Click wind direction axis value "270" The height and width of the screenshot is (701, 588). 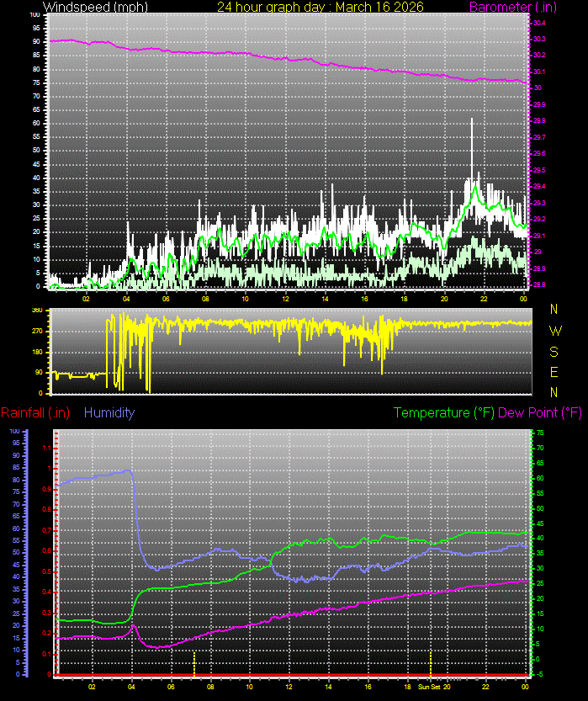point(38,331)
